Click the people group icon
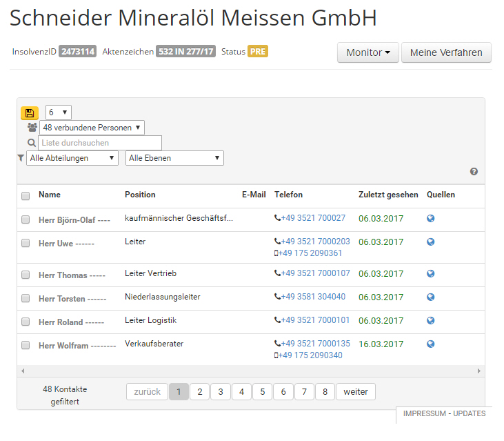 (32, 128)
